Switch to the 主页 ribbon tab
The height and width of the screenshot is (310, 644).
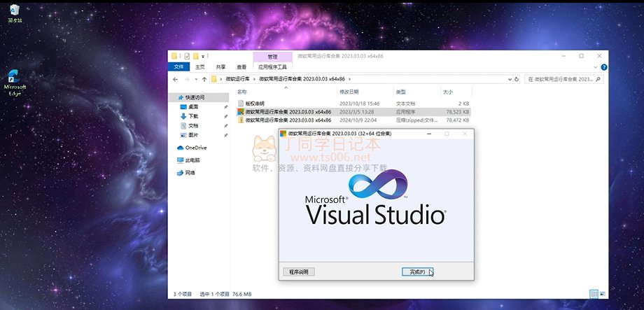200,67
